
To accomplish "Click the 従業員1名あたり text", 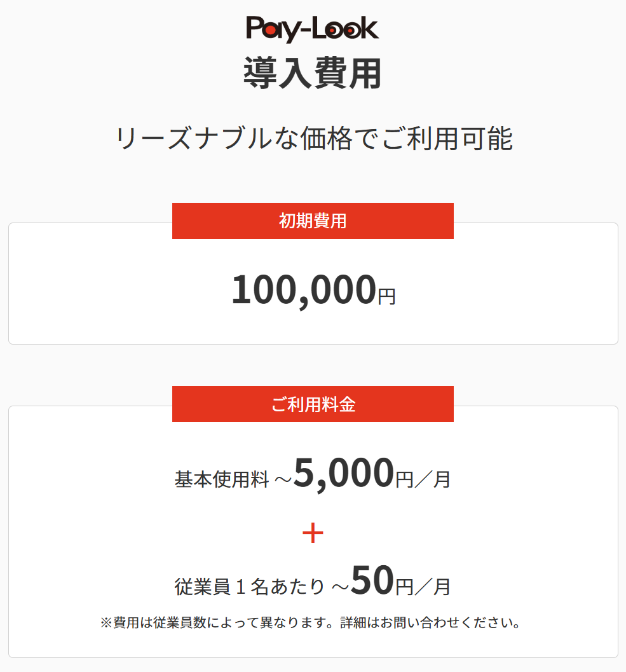I will [x=249, y=587].
